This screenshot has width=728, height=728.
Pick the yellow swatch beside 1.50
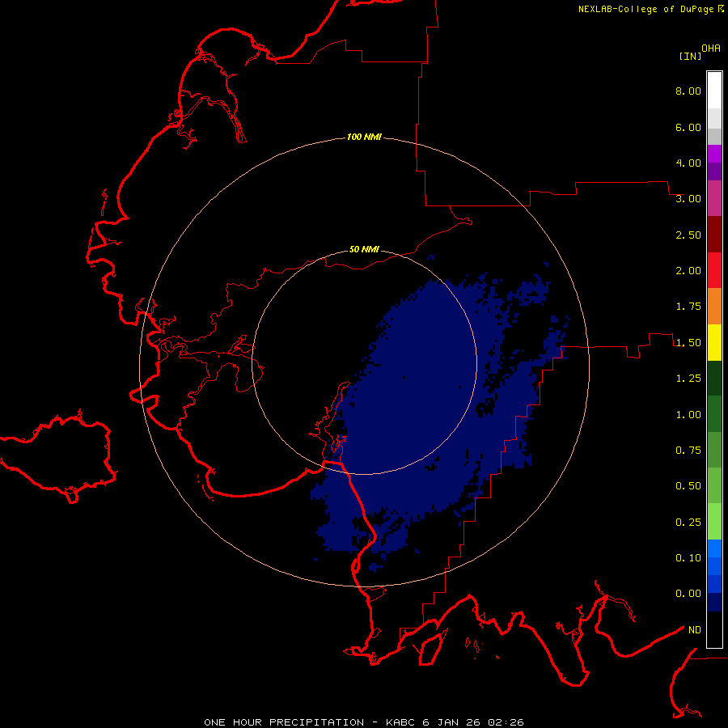(x=714, y=343)
